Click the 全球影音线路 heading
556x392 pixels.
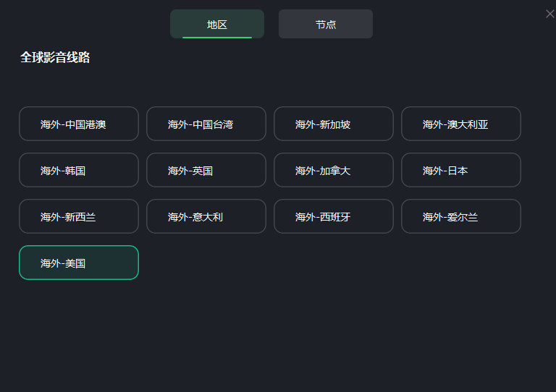[55, 58]
